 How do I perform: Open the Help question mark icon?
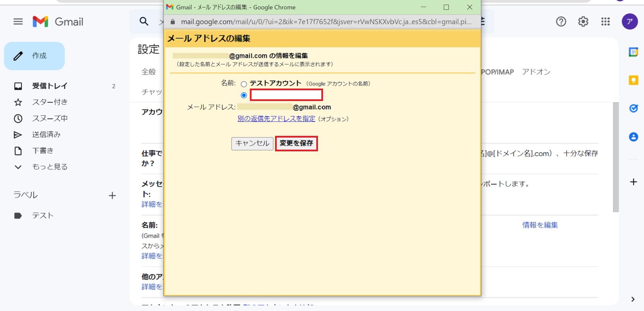point(561,22)
